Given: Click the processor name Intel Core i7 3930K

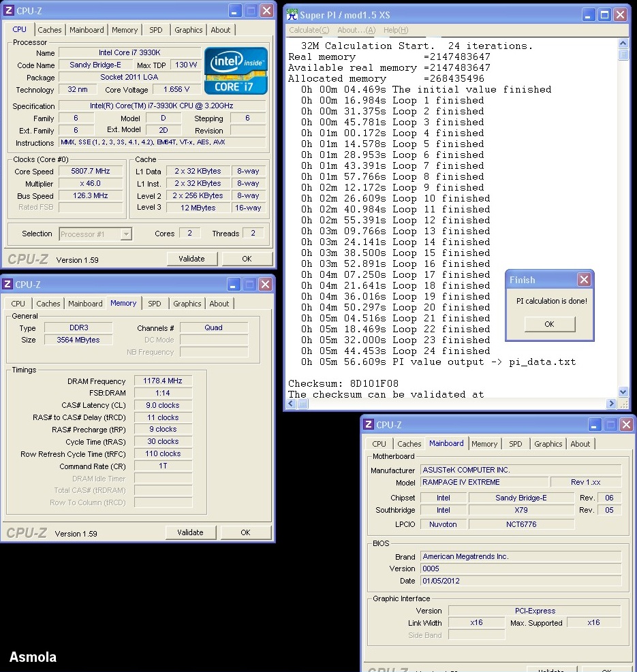Looking at the screenshot, I should click(129, 52).
